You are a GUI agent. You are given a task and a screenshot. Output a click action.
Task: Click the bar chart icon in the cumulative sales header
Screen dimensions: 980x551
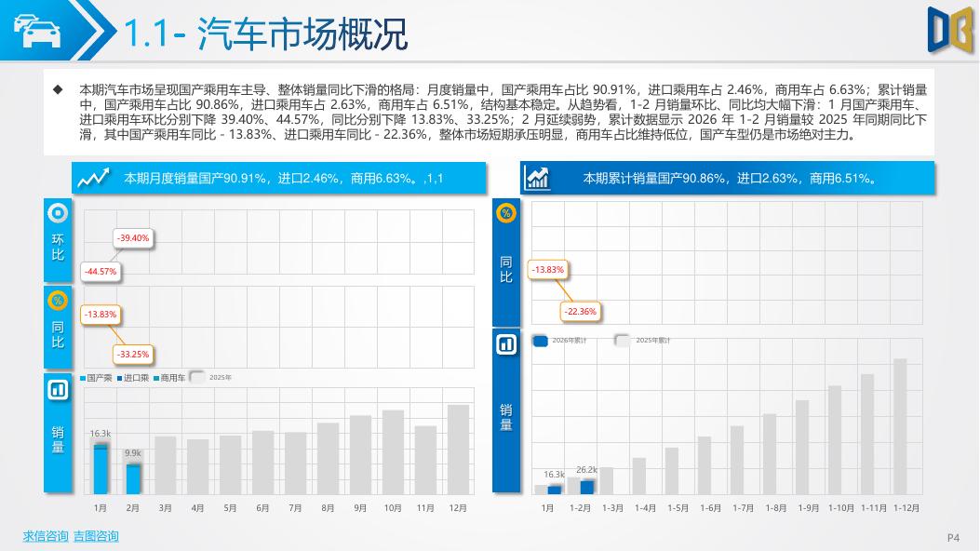tap(538, 178)
